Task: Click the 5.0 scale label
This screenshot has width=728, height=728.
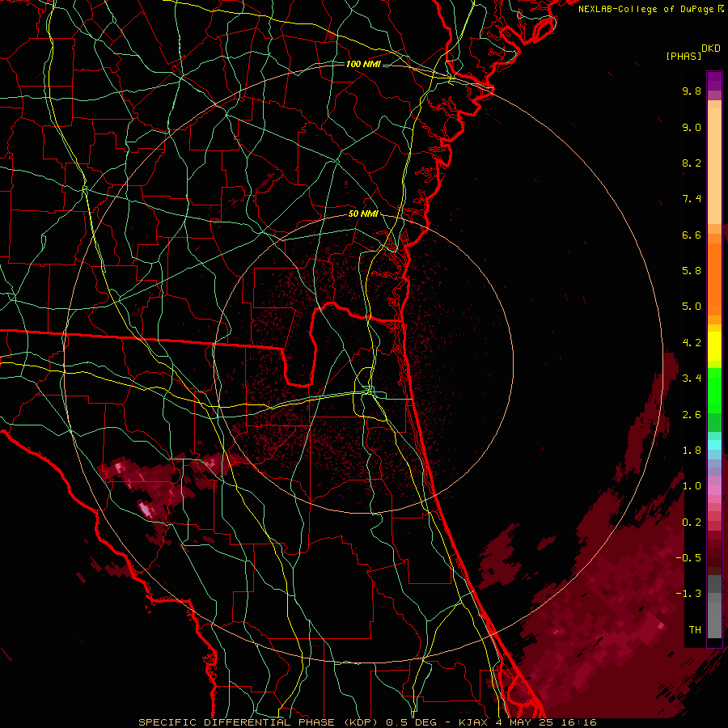Action: pyautogui.click(x=692, y=307)
